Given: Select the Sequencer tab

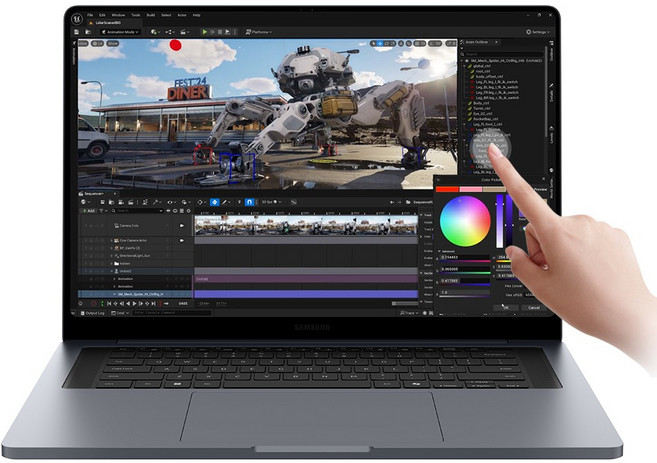Looking at the screenshot, I should (x=94, y=194).
